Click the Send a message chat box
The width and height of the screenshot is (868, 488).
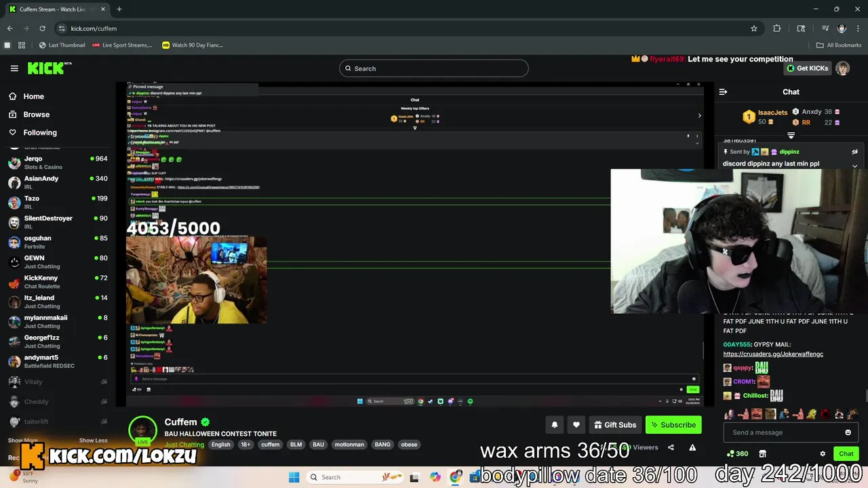coord(791,432)
